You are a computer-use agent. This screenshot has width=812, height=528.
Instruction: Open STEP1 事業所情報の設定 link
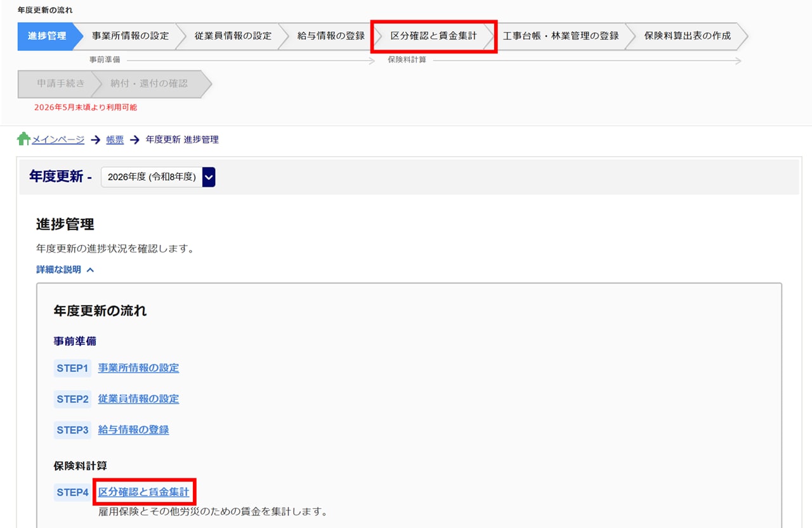coord(138,368)
